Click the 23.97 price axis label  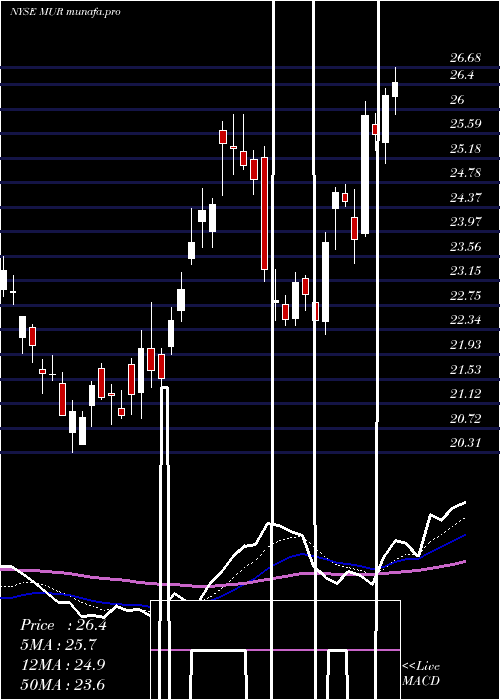click(x=466, y=221)
